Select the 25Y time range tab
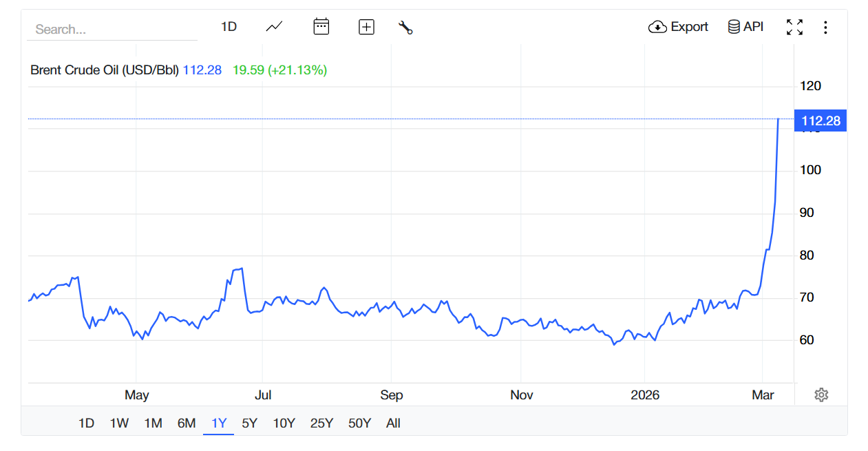The width and height of the screenshot is (868, 451). coord(321,423)
